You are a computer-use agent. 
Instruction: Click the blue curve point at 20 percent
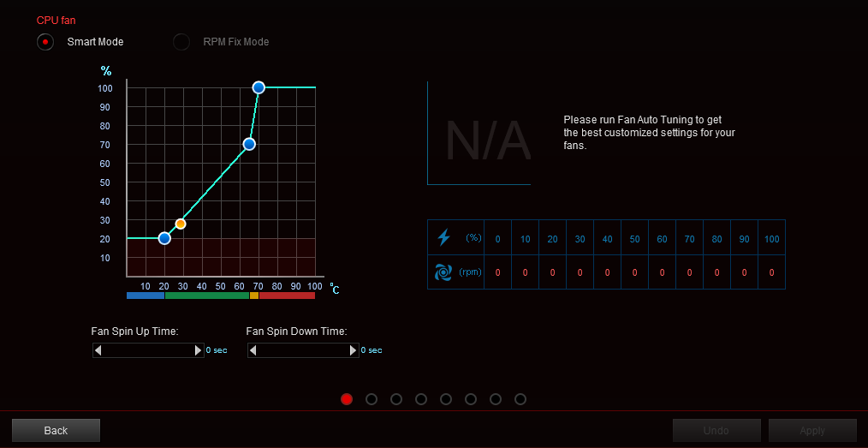(x=164, y=239)
